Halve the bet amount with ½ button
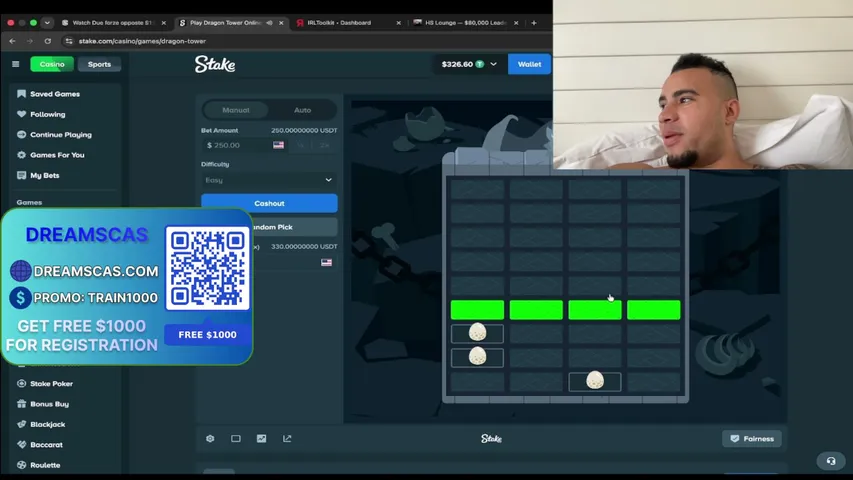The width and height of the screenshot is (853, 480). (300, 145)
